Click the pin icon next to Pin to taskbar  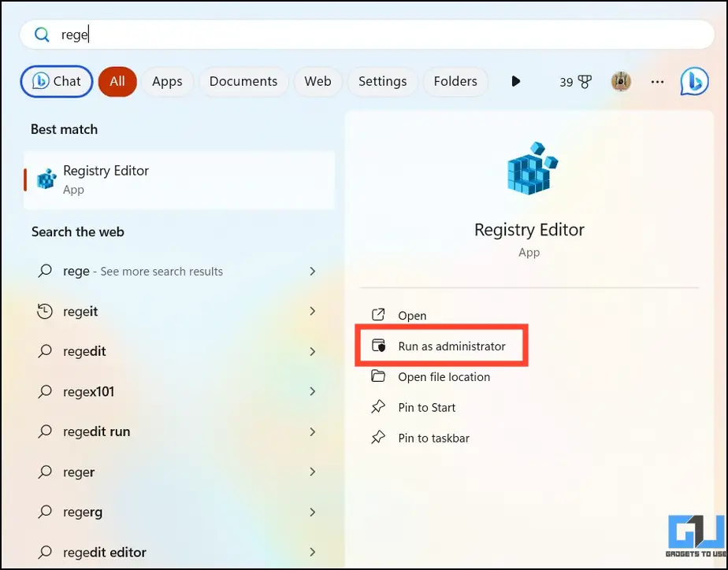click(x=378, y=438)
